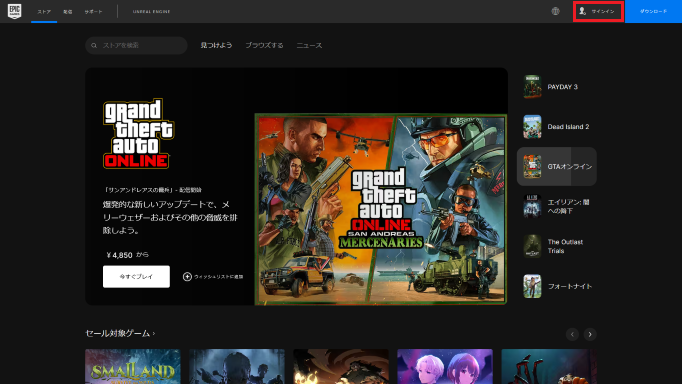Open the ストア tab in top bar

tap(44, 12)
